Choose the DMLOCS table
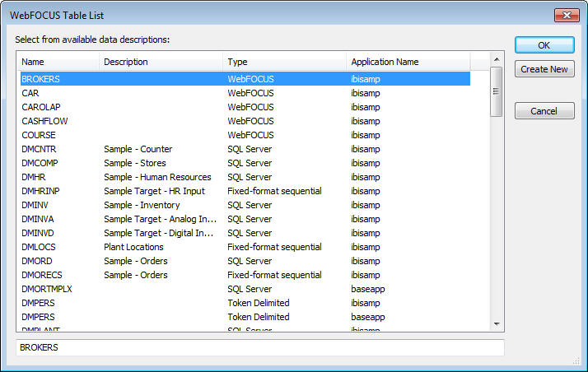 coord(38,247)
